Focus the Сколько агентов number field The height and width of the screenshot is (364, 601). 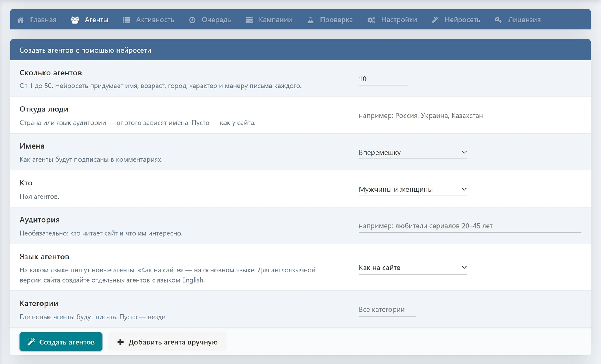pos(384,79)
